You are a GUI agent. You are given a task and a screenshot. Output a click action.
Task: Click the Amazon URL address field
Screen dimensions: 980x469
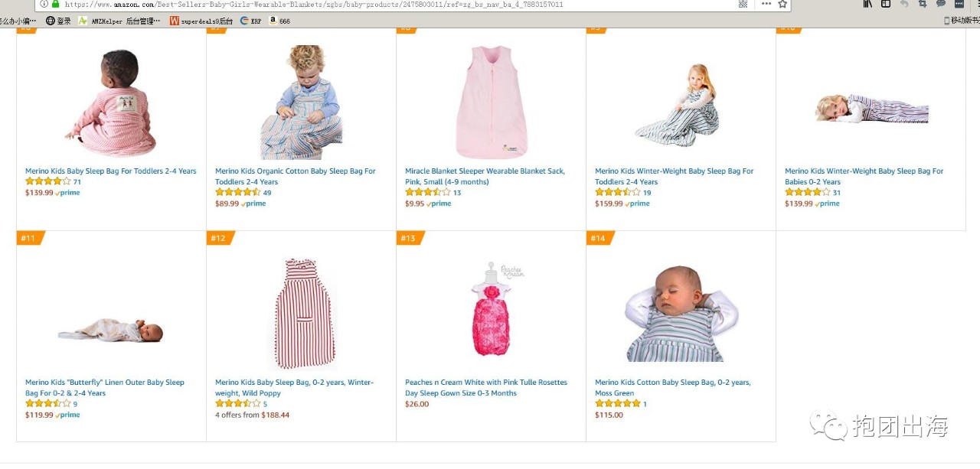click(x=383, y=4)
